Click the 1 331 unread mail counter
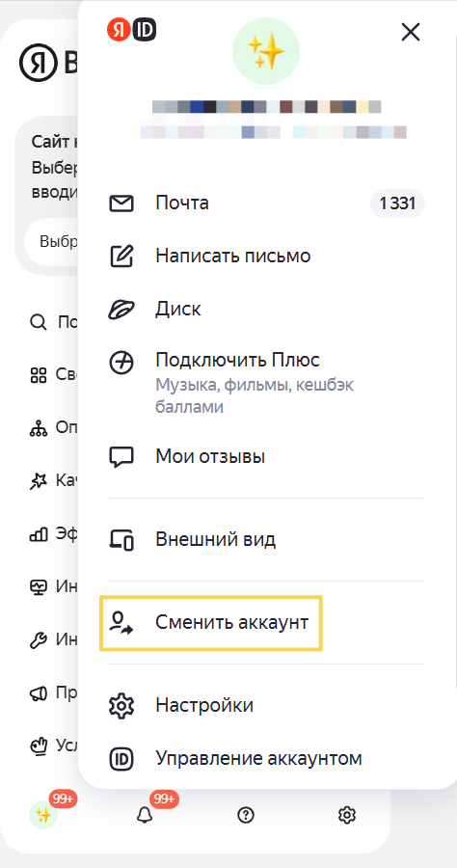The width and height of the screenshot is (457, 868). click(x=397, y=203)
